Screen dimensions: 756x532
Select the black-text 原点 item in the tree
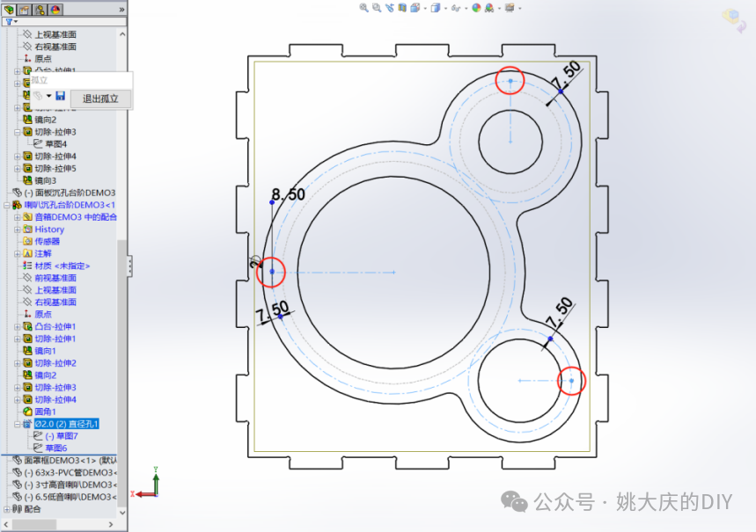point(43,59)
